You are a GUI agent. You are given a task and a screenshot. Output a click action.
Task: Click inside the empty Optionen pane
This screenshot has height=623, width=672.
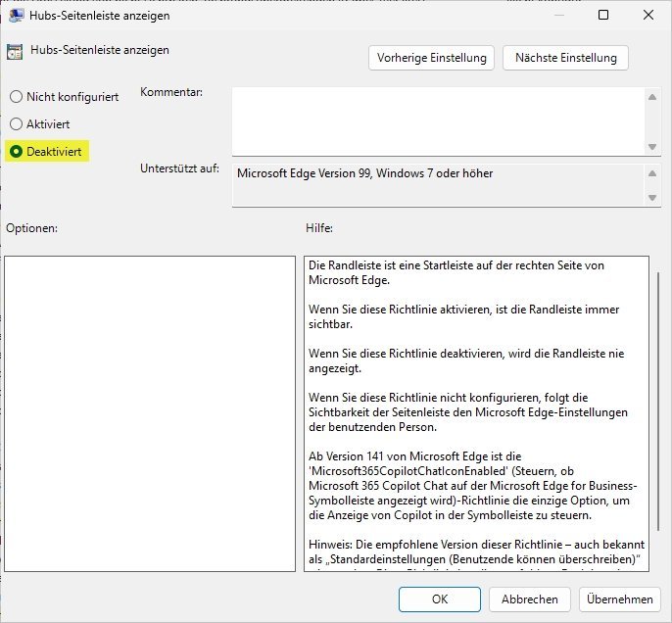(x=150, y=413)
